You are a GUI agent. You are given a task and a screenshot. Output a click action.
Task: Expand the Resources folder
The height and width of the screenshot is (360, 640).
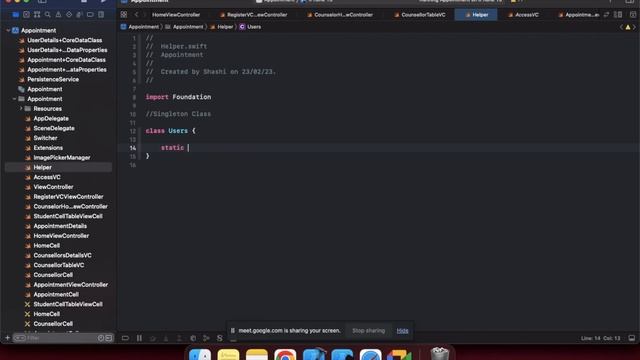point(21,109)
